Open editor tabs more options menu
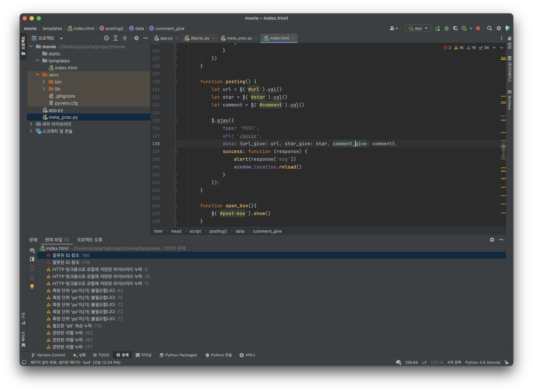The width and height of the screenshot is (533, 392). [501, 38]
